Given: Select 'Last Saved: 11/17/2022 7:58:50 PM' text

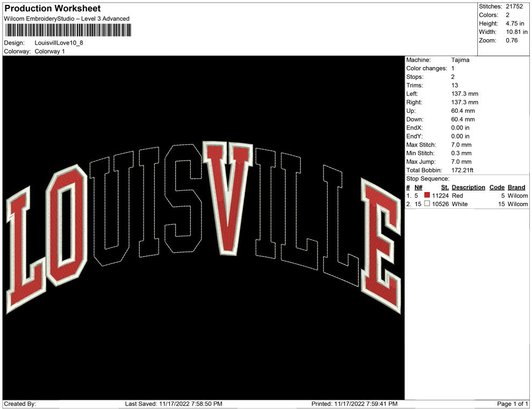Looking at the screenshot, I should [174, 404].
